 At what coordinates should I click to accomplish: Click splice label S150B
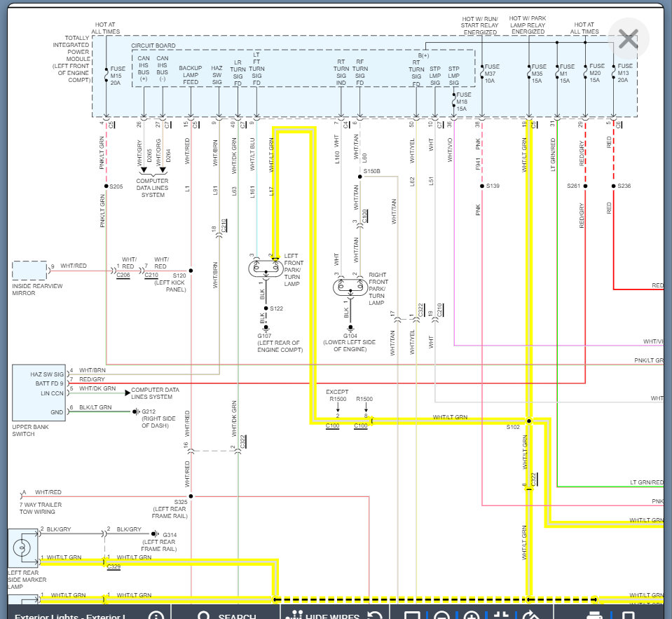(x=372, y=171)
